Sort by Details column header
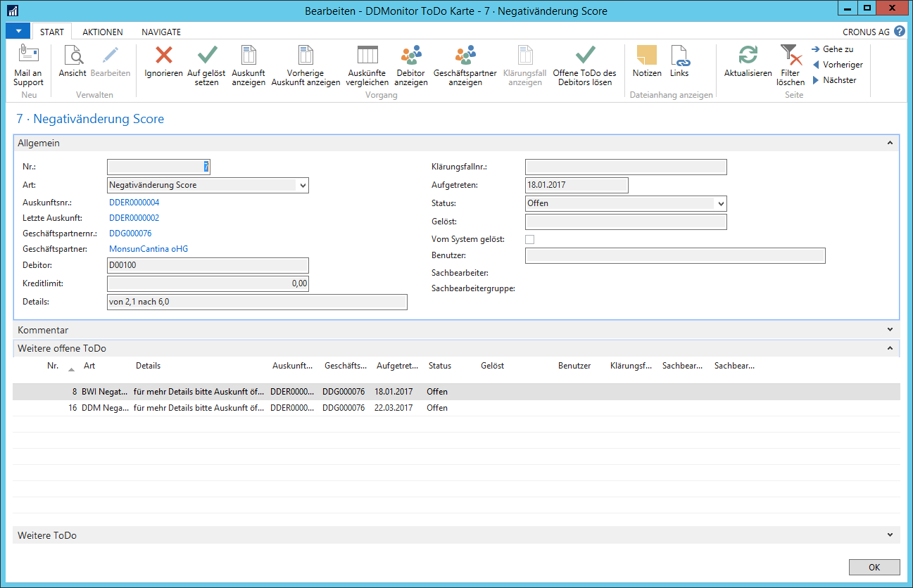Screen dimensions: 913x588 click(x=148, y=366)
